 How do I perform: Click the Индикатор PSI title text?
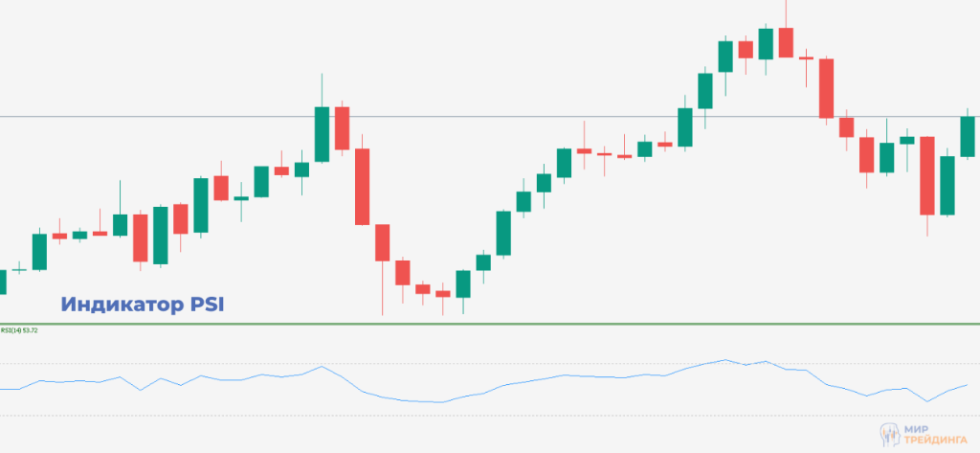click(x=144, y=305)
